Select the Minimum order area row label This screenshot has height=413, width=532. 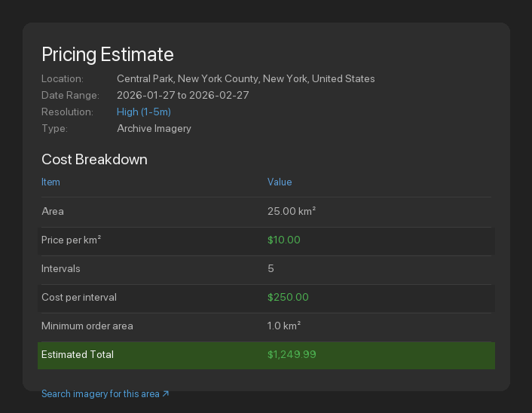point(87,326)
